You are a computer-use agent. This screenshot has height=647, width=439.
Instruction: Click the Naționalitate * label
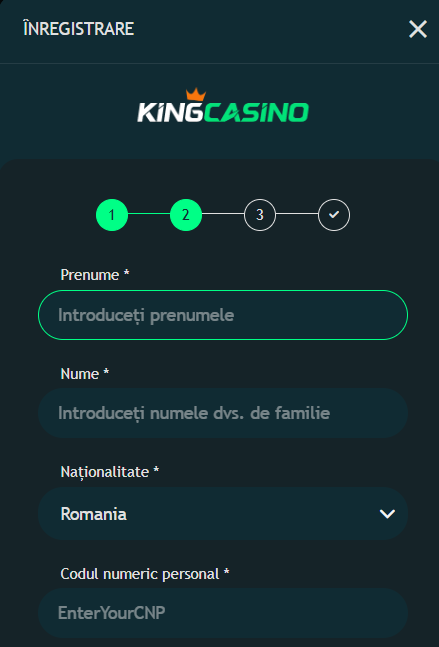point(110,472)
